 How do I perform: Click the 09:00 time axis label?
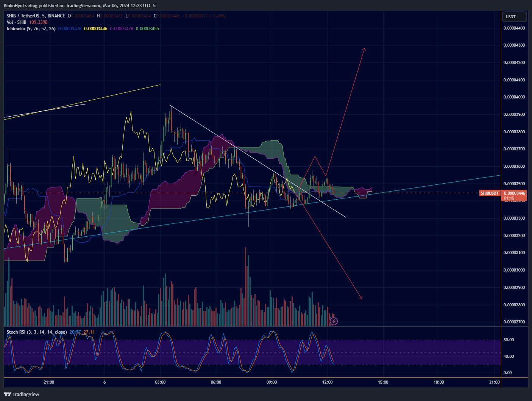point(271,382)
